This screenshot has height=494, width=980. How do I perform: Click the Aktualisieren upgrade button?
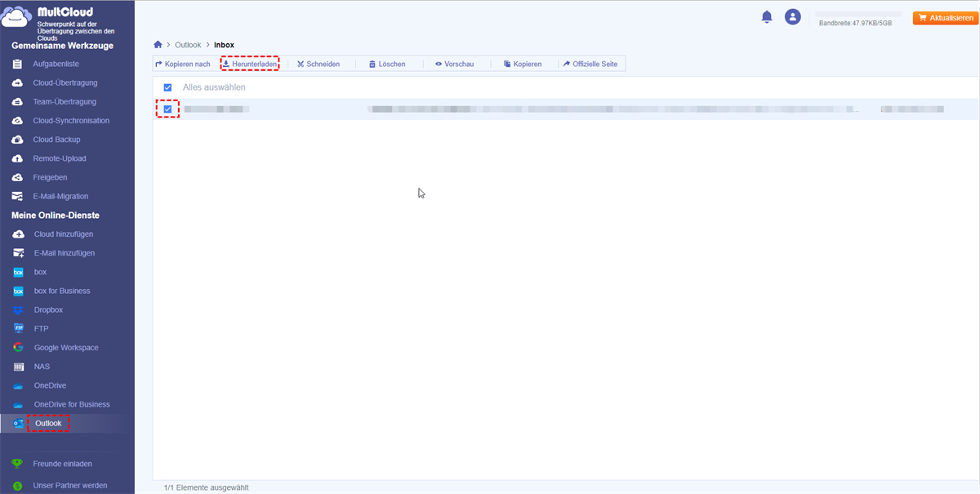(x=945, y=18)
